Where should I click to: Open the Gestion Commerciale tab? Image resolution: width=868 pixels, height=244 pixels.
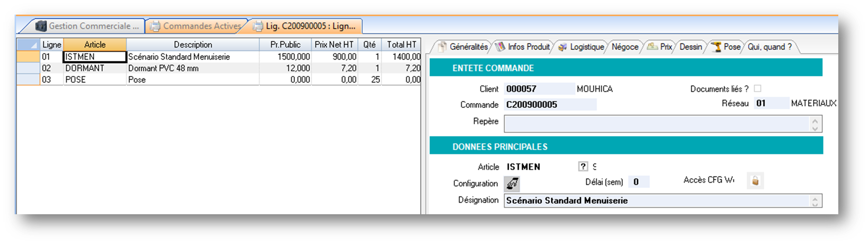(x=88, y=26)
